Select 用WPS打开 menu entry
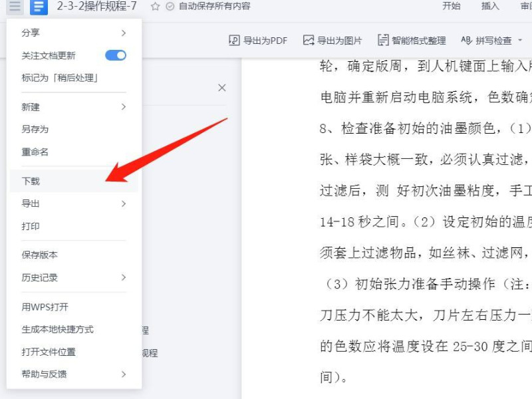 click(x=45, y=307)
